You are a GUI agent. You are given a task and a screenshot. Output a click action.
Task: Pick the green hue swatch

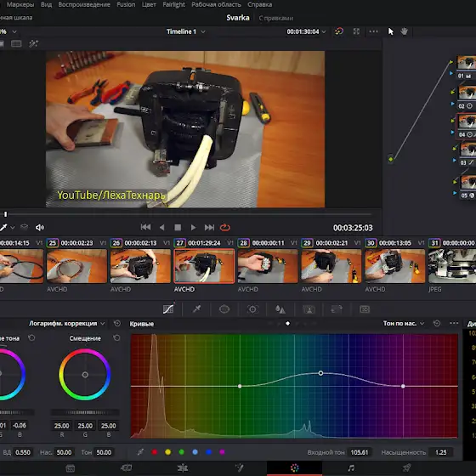tap(182, 452)
